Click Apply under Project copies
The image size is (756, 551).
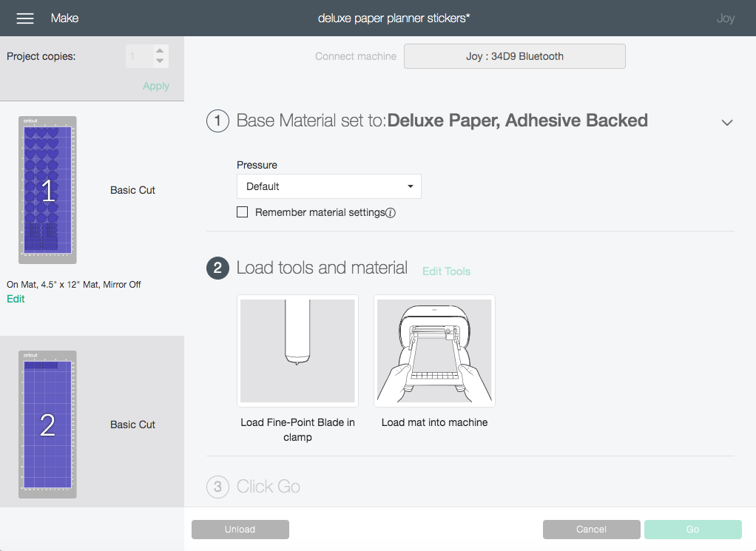point(156,86)
